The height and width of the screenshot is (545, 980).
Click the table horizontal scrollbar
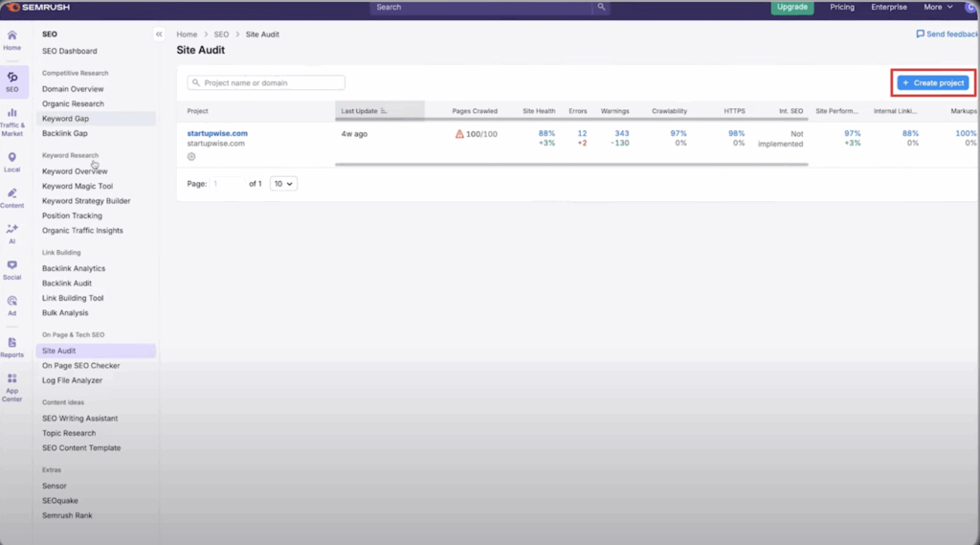(x=571, y=165)
